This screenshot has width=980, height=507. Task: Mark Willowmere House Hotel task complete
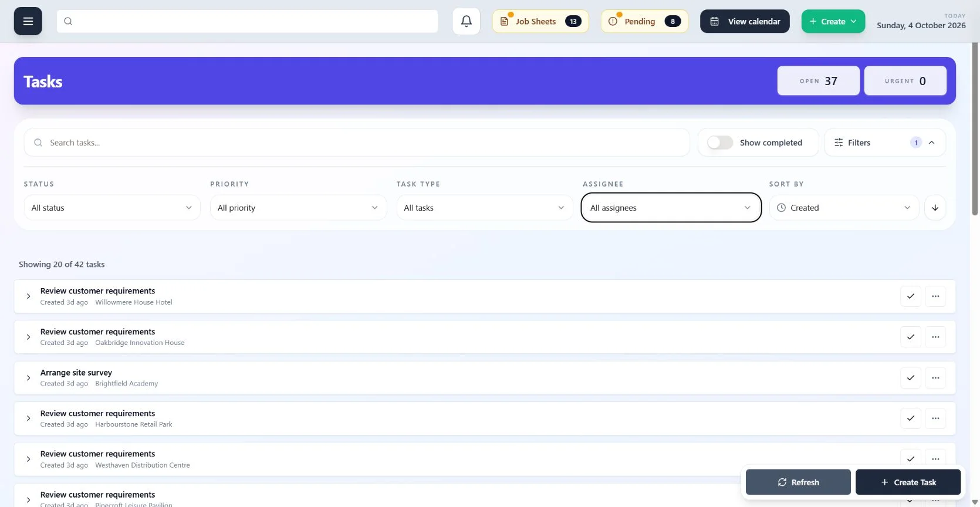coord(911,296)
